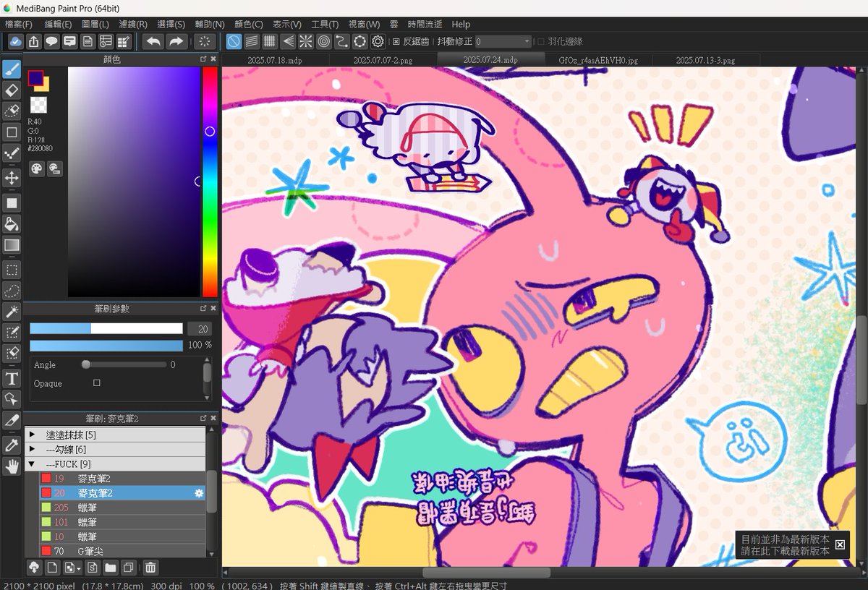This screenshot has width=868, height=590.
Task: Select the 205 蠟筆 brush
Action: click(122, 508)
